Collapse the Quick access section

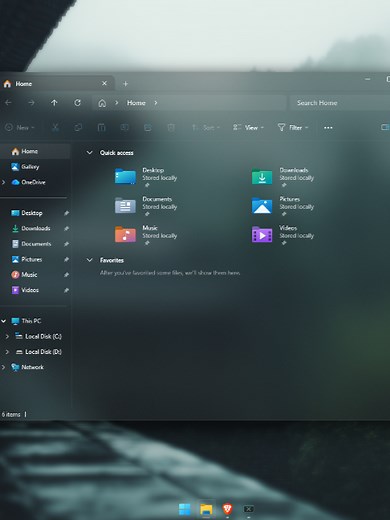pos(89,153)
